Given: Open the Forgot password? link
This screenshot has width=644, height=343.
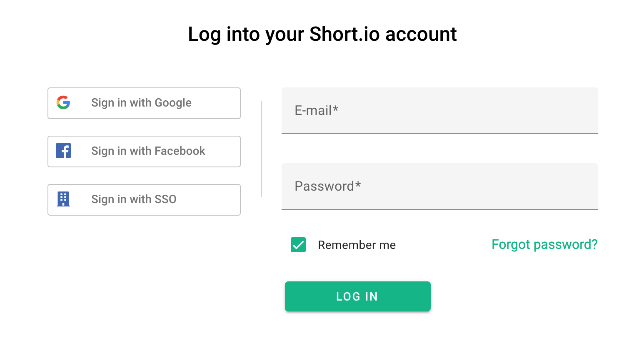Looking at the screenshot, I should (x=544, y=244).
